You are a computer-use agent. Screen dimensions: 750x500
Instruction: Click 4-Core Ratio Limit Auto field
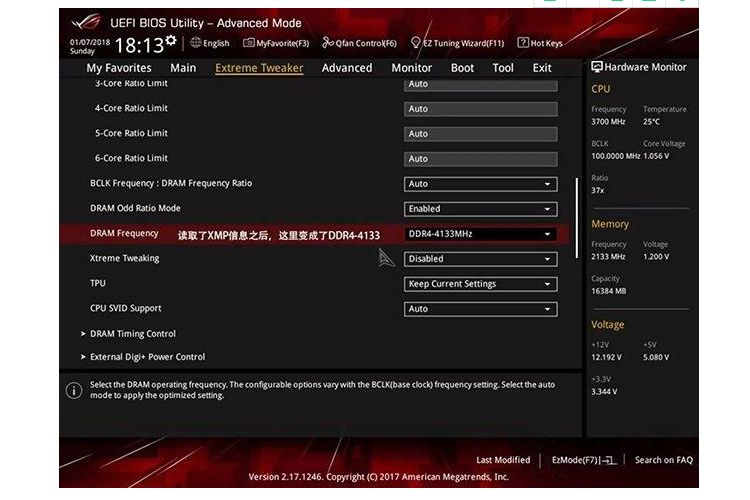coord(480,109)
